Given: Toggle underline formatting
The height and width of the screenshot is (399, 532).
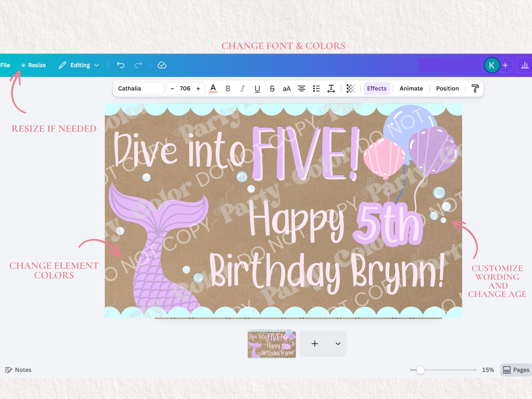Looking at the screenshot, I should (257, 88).
